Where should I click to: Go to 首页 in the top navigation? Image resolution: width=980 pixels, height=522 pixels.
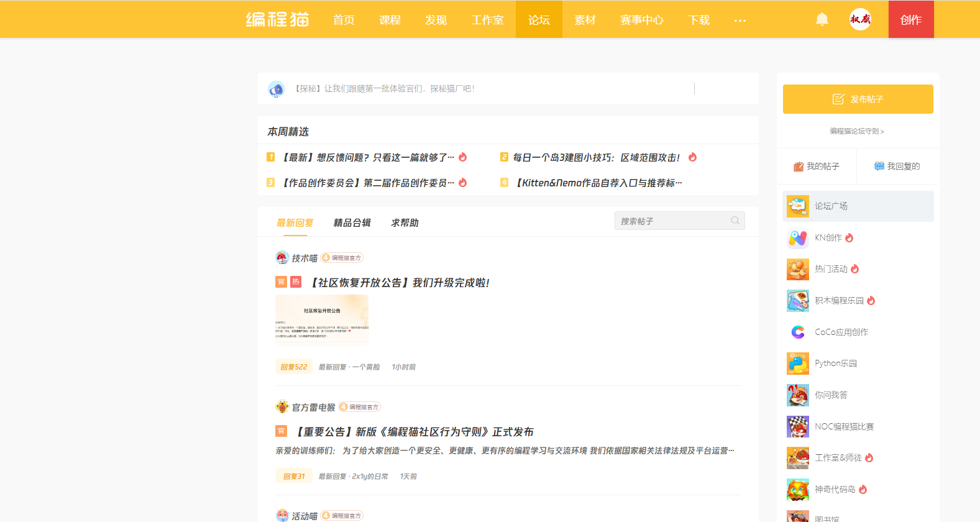coord(344,20)
